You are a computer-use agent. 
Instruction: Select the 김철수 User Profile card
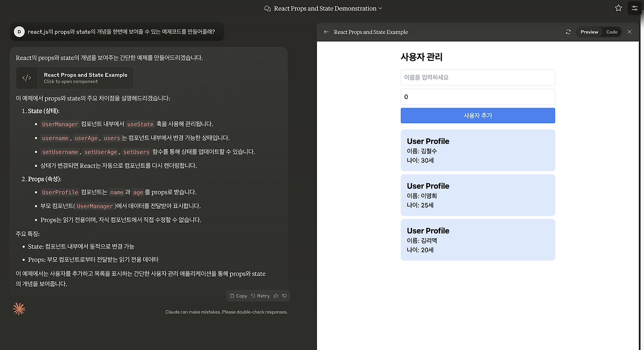click(x=477, y=150)
